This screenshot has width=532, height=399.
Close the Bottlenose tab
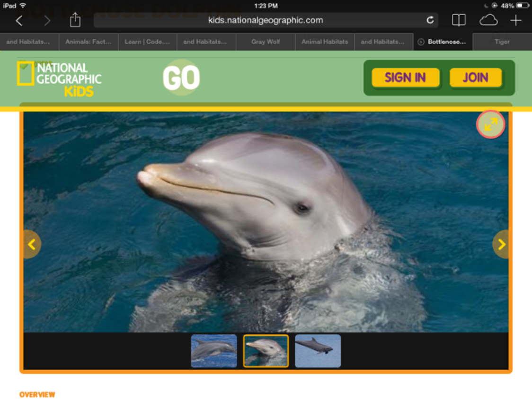(421, 42)
